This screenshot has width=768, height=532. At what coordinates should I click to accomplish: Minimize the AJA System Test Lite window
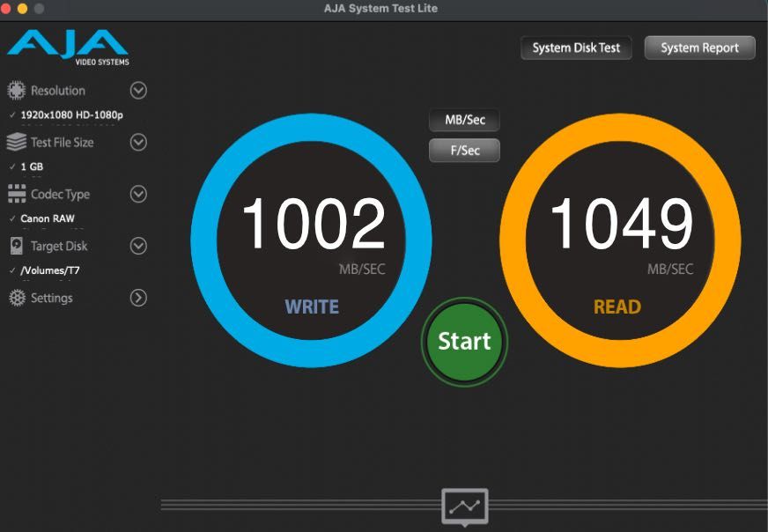point(22,8)
